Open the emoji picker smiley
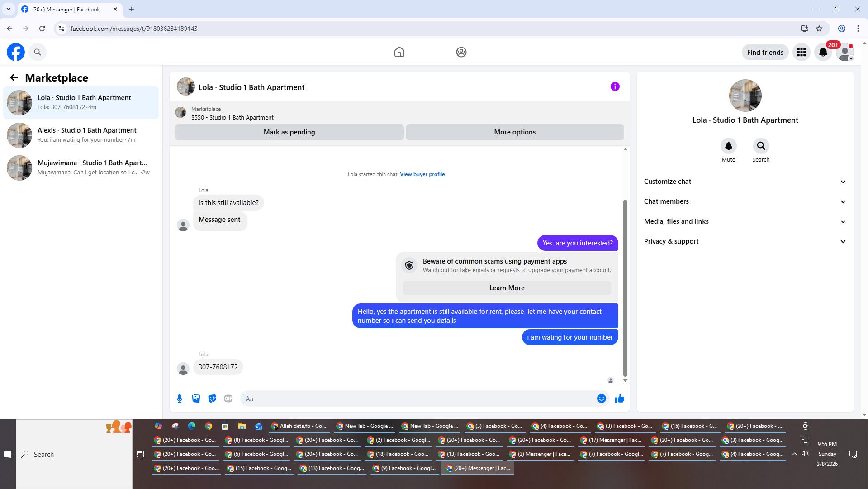 (x=601, y=398)
